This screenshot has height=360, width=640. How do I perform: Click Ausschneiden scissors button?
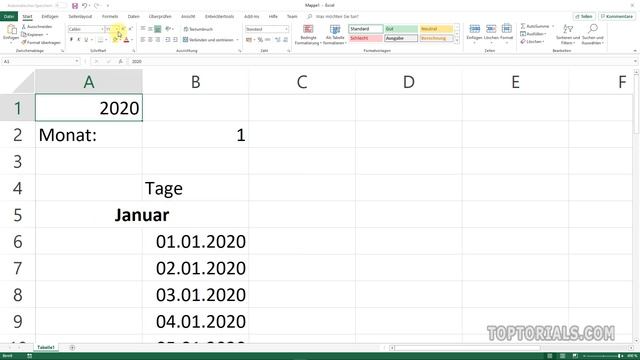(x=37, y=27)
